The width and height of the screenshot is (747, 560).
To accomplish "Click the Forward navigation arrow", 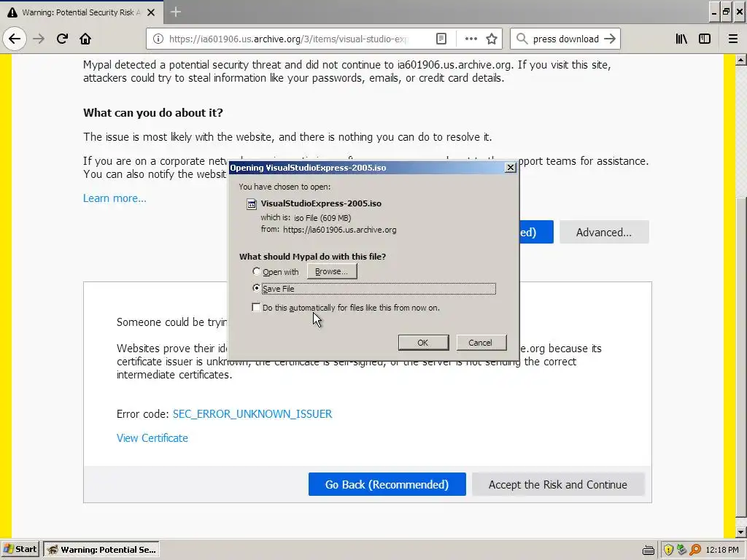I will tap(39, 39).
